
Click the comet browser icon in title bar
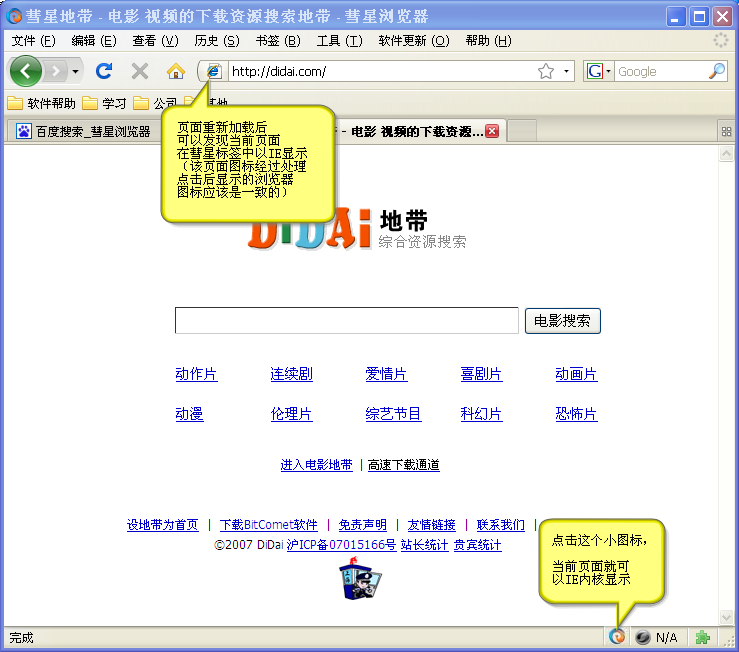[14, 16]
